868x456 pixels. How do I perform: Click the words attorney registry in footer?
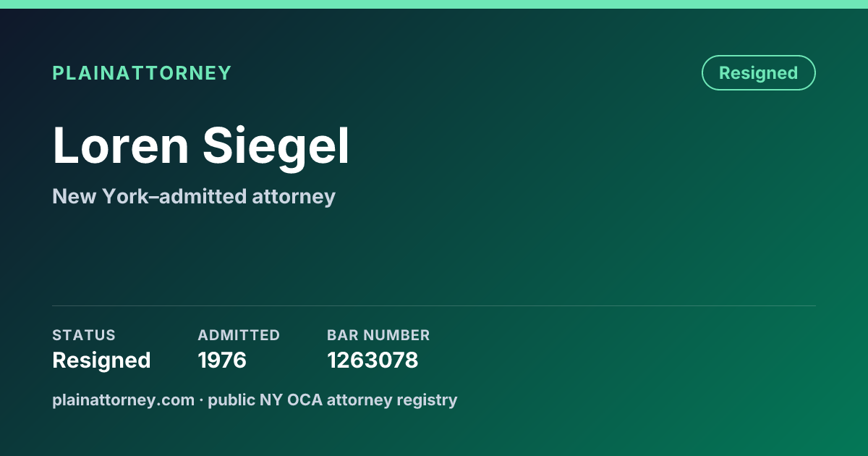pyautogui.click(x=392, y=400)
